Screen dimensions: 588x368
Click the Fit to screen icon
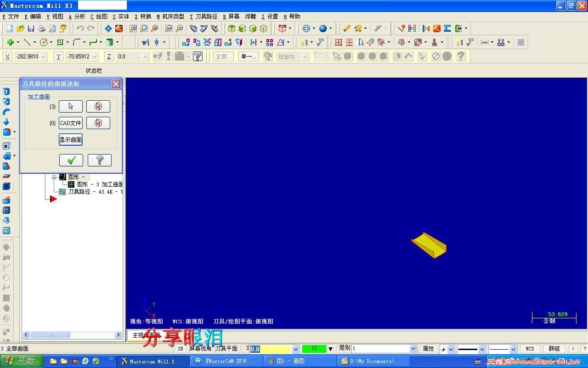(119, 29)
